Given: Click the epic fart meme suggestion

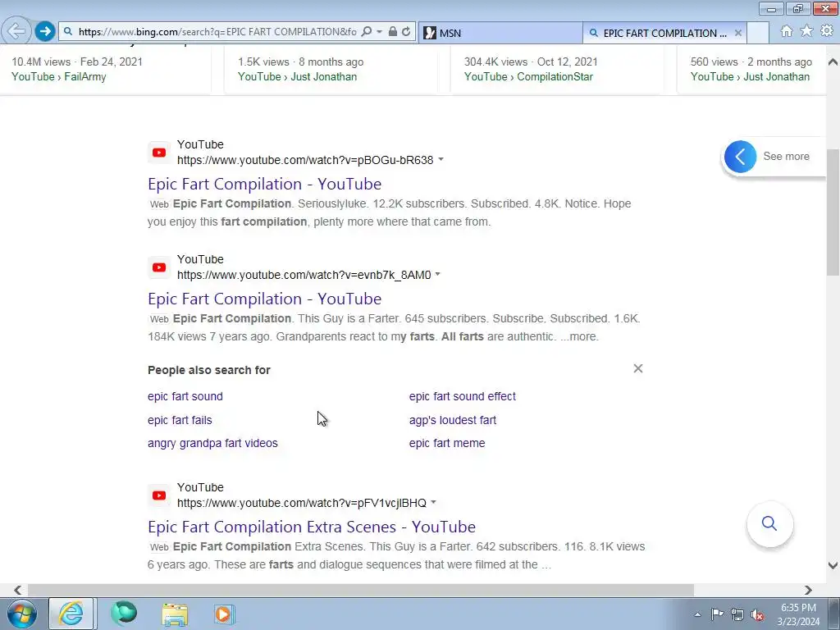Looking at the screenshot, I should point(447,443).
